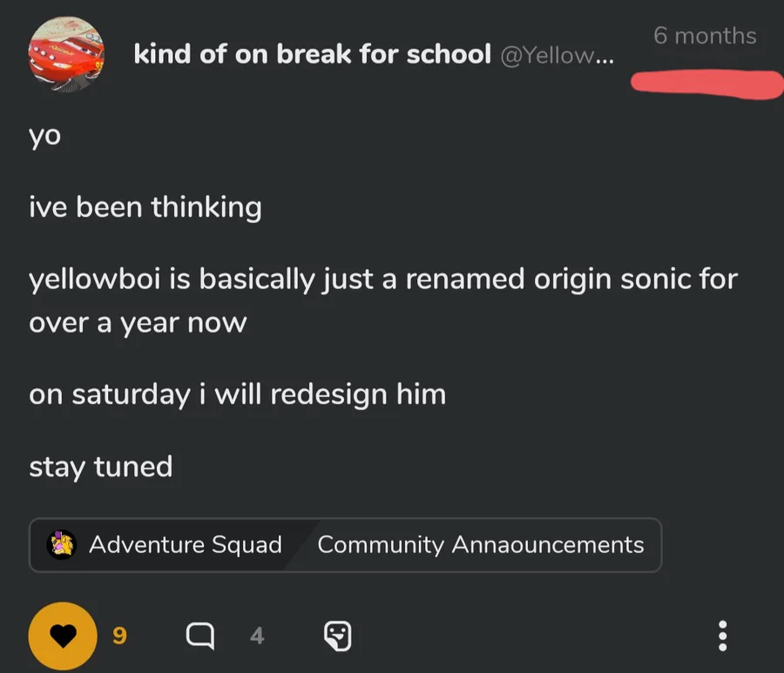The image size is (784, 673).
Task: Open the red car profile avatar
Action: pos(66,54)
